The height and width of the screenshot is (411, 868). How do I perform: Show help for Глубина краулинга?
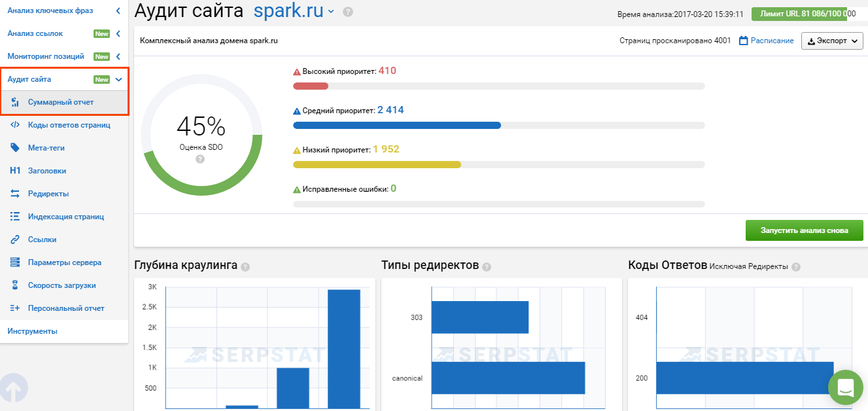tap(245, 266)
